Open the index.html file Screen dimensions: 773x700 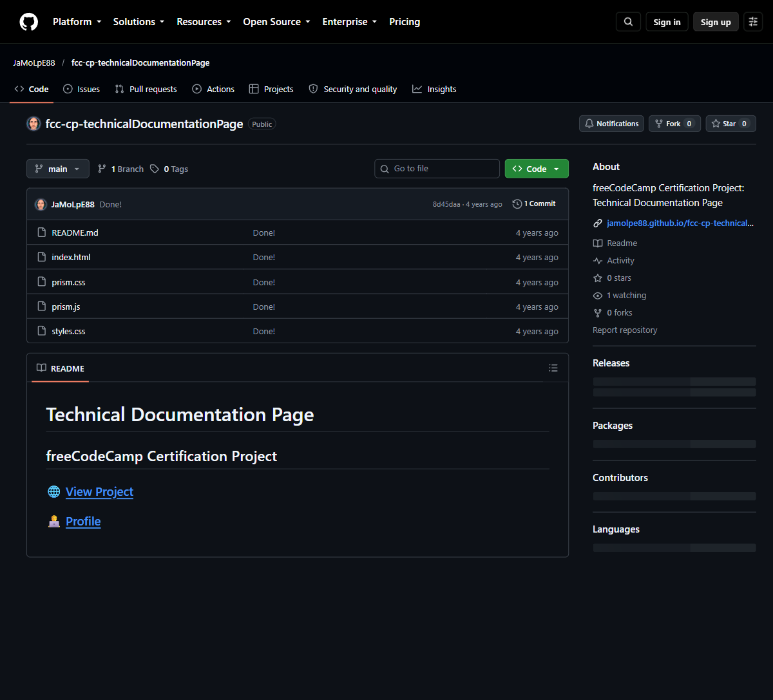[72, 257]
